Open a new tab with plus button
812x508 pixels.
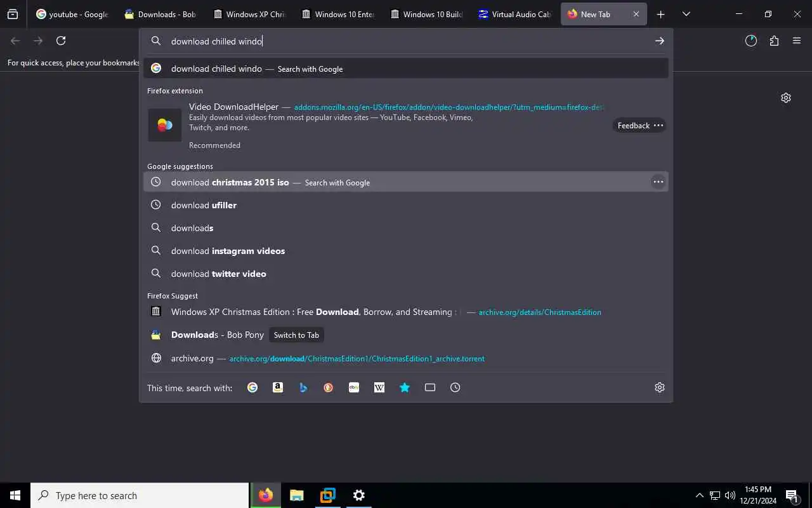tap(660, 14)
